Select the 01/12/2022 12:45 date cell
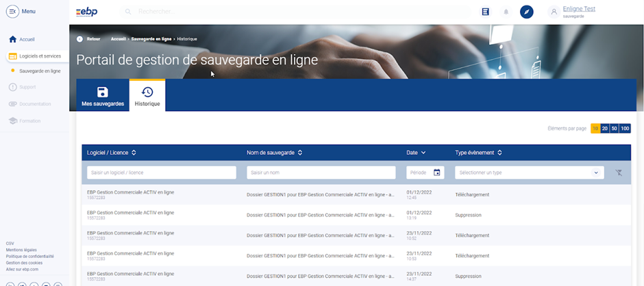Viewport: 644px width, 286px height. [x=419, y=194]
